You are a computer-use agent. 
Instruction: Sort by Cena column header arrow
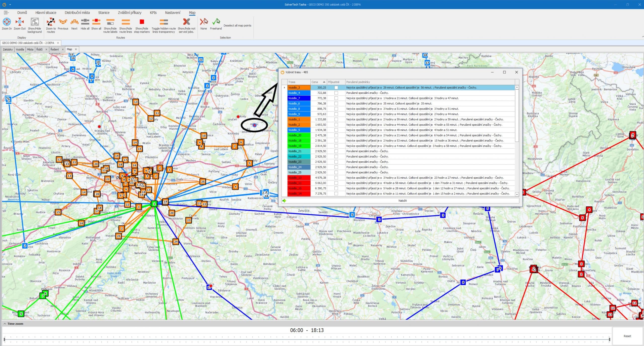(x=324, y=82)
